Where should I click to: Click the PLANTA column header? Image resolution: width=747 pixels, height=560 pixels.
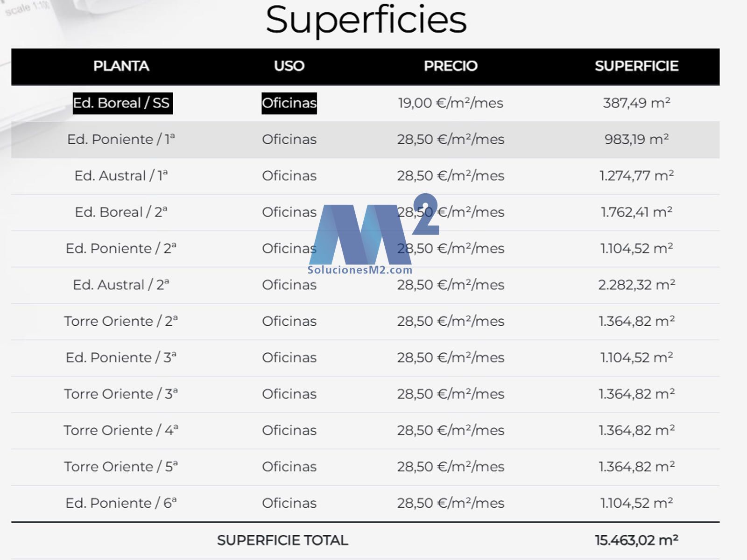click(121, 66)
